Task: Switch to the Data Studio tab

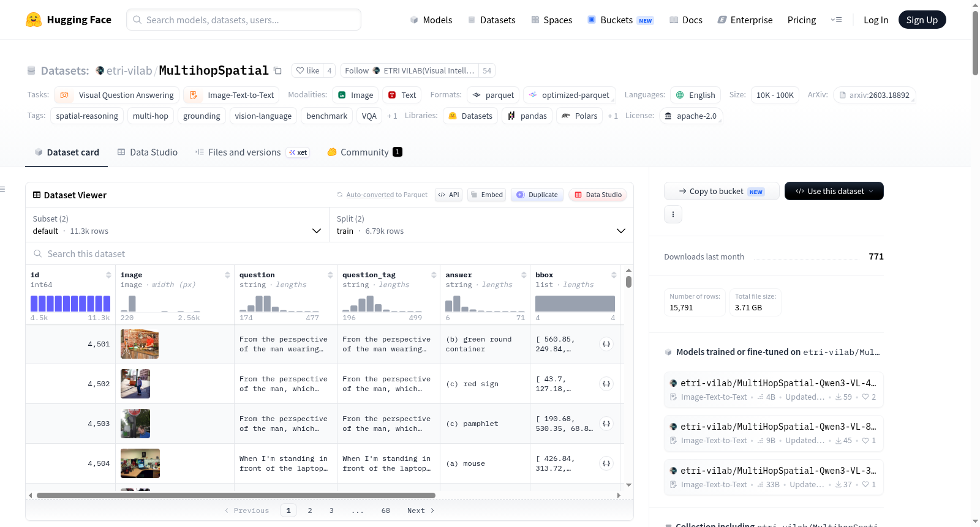Action: (x=147, y=152)
